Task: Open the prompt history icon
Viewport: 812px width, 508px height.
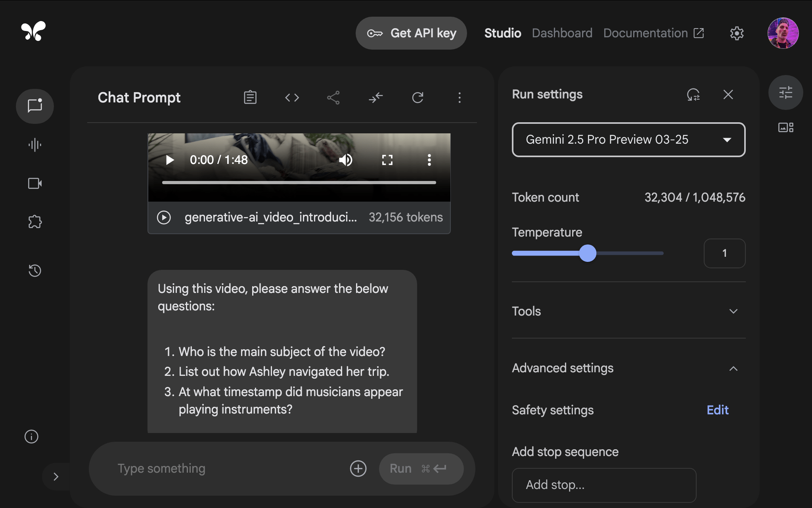Action: (x=35, y=271)
